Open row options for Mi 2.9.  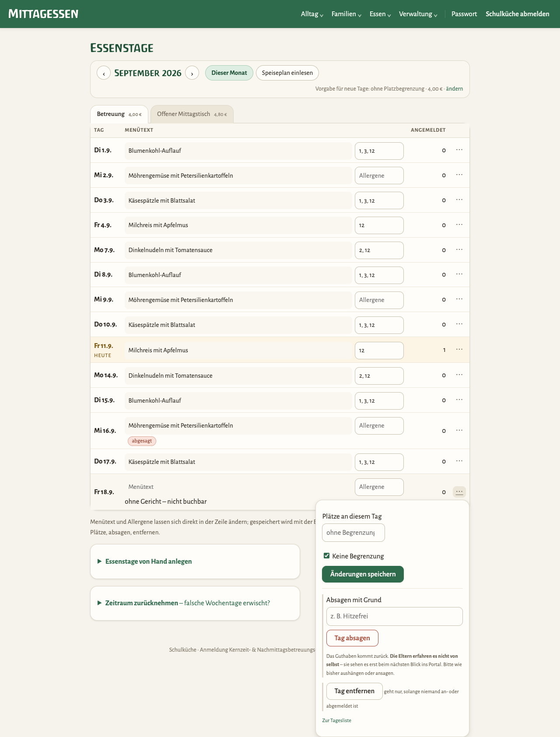pos(459,175)
